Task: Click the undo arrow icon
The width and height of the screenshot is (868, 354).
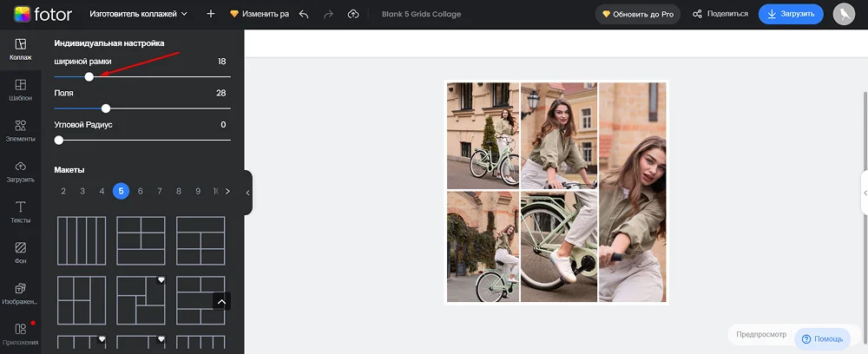Action: click(x=303, y=15)
